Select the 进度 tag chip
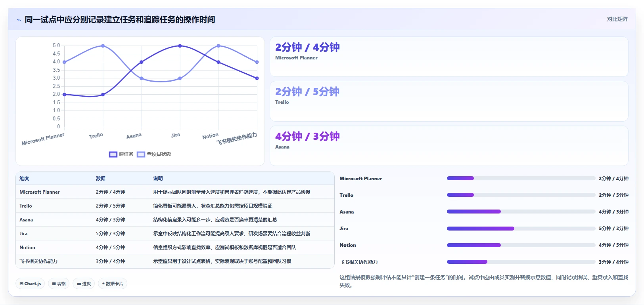The image size is (644, 305). point(84,284)
